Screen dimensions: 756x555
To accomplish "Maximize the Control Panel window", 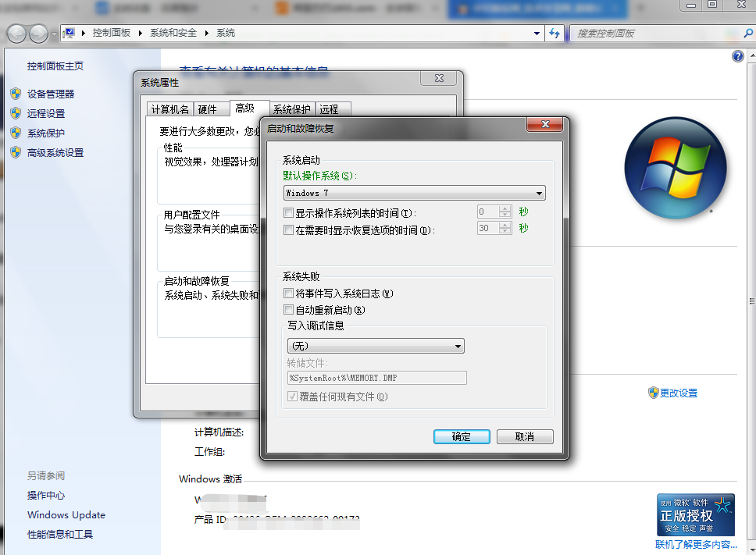I will pyautogui.click(x=712, y=5).
